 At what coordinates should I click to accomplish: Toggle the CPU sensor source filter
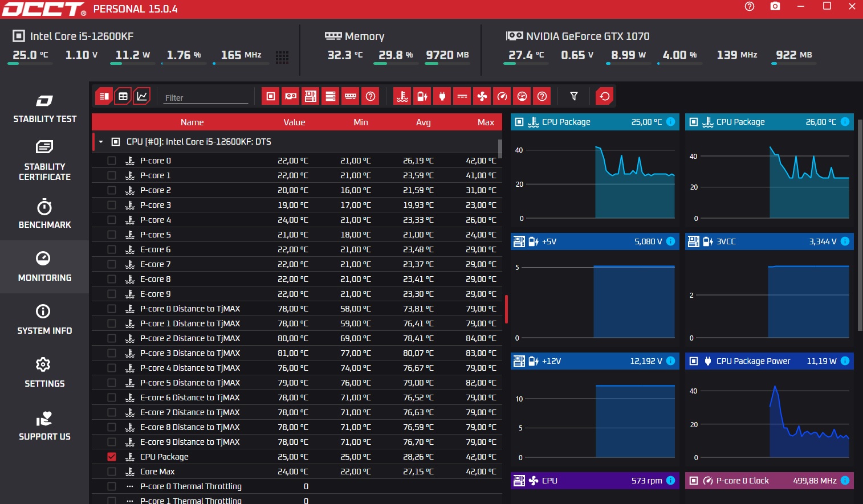271,96
